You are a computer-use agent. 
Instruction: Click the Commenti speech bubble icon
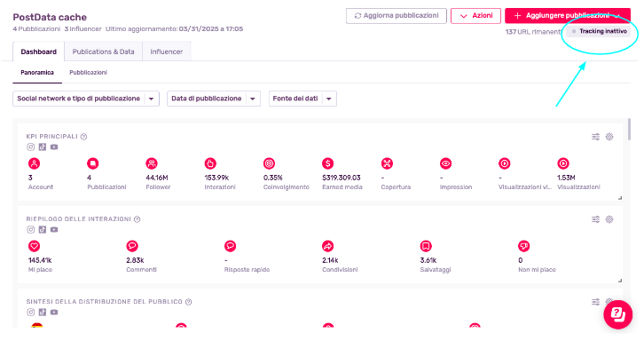click(132, 246)
